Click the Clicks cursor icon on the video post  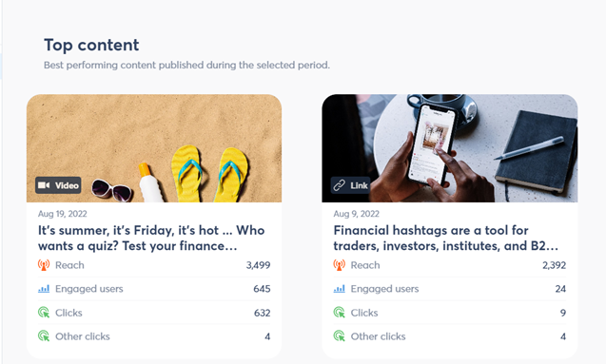point(44,313)
